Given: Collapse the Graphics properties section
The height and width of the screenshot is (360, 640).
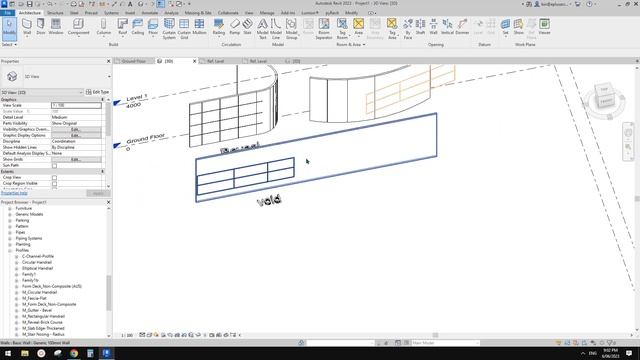Looking at the screenshot, I should click(x=102, y=100).
